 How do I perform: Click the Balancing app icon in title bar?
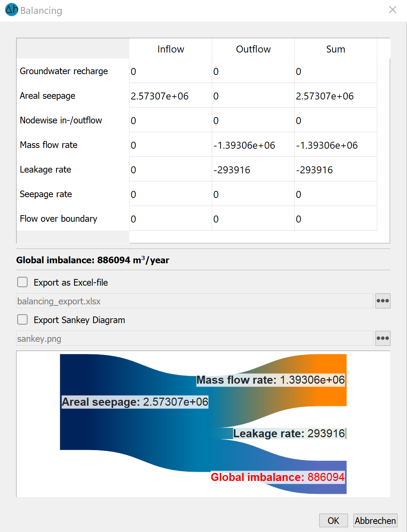coord(12,10)
